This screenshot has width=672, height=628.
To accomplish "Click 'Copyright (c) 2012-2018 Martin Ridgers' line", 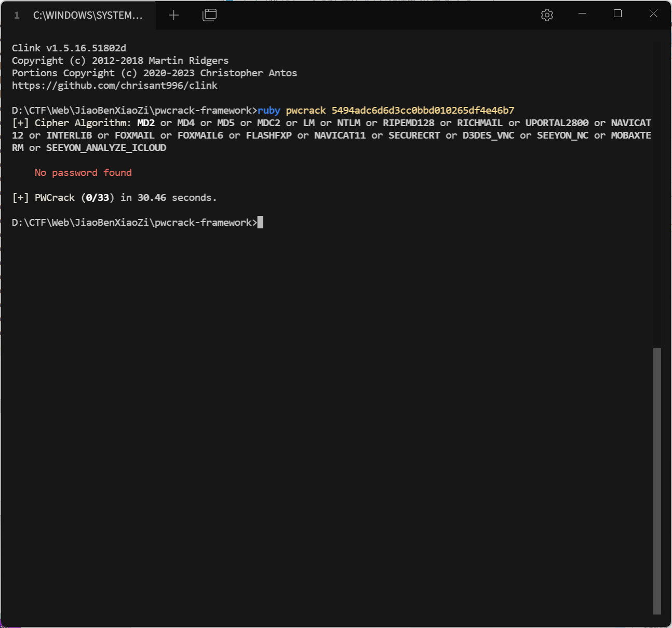I will (x=120, y=60).
